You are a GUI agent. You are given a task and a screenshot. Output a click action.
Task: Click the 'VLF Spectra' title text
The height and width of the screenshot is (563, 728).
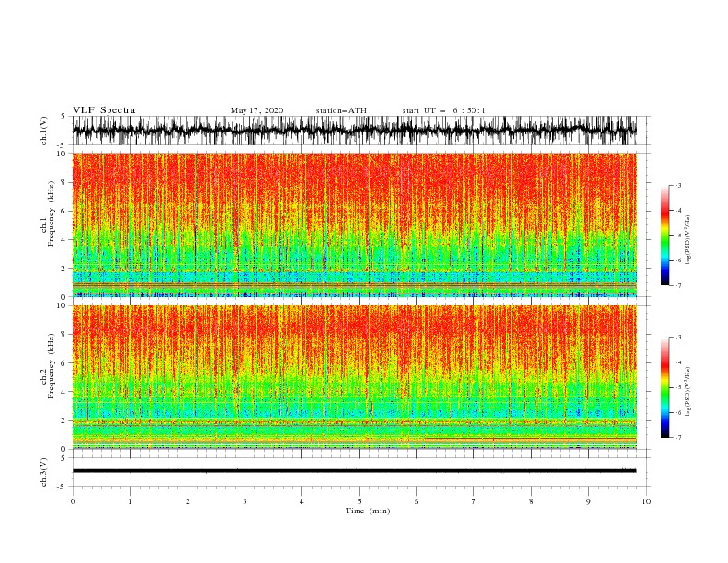[104, 110]
